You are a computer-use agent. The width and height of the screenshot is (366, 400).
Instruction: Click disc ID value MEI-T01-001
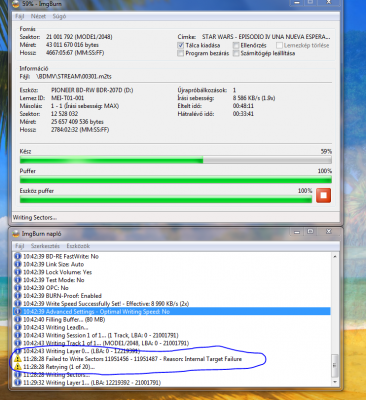[x=67, y=98]
